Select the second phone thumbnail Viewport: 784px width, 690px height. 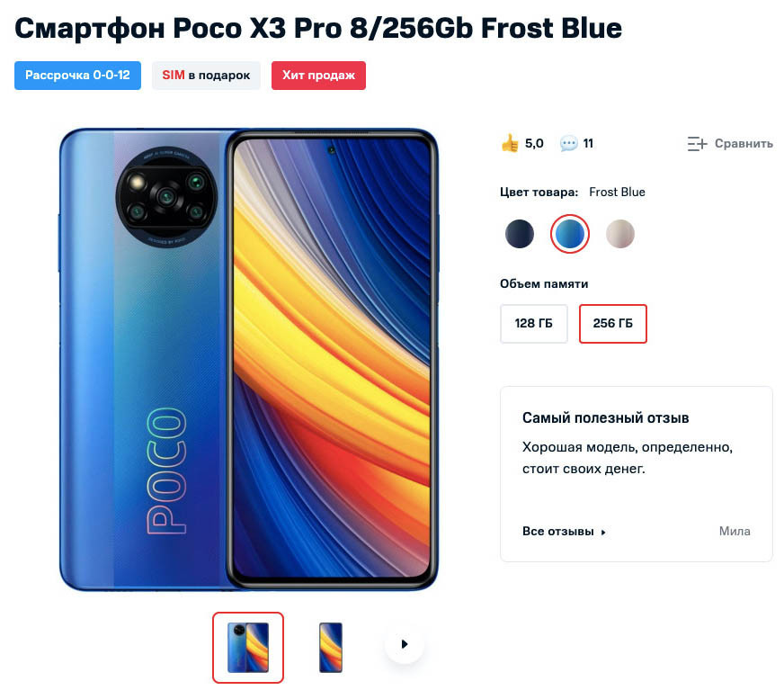pyautogui.click(x=330, y=647)
